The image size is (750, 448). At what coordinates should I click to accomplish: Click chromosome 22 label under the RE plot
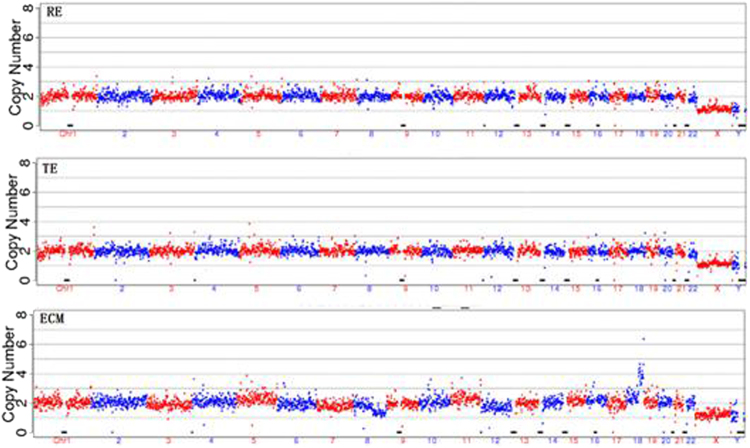click(x=693, y=134)
